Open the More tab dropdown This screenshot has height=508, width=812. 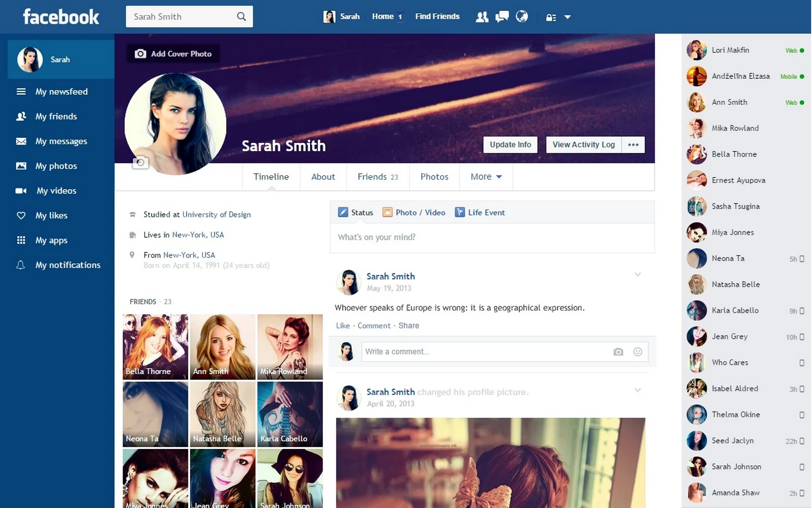[x=485, y=177]
